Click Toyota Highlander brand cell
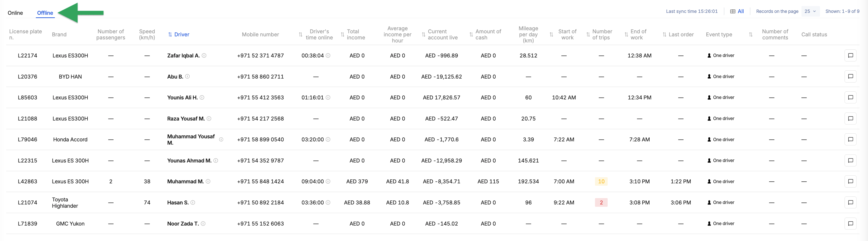 pyautogui.click(x=65, y=203)
